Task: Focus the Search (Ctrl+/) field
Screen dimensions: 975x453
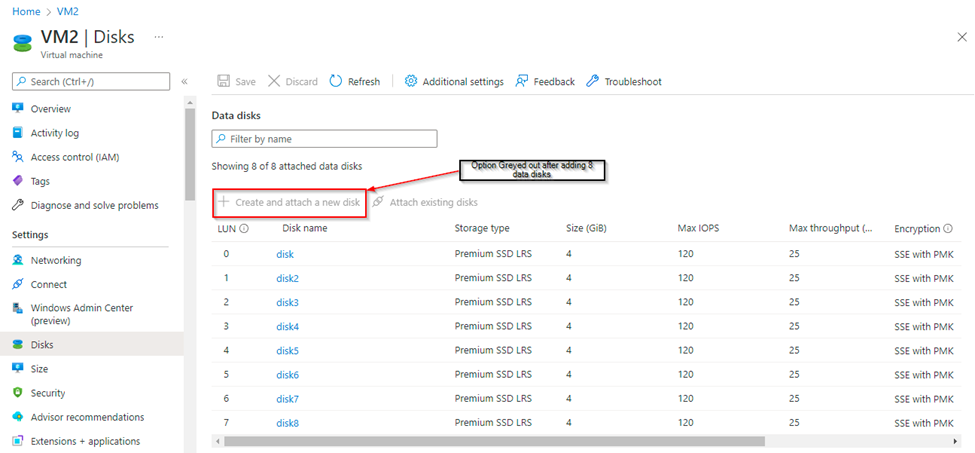Action: 91,81
